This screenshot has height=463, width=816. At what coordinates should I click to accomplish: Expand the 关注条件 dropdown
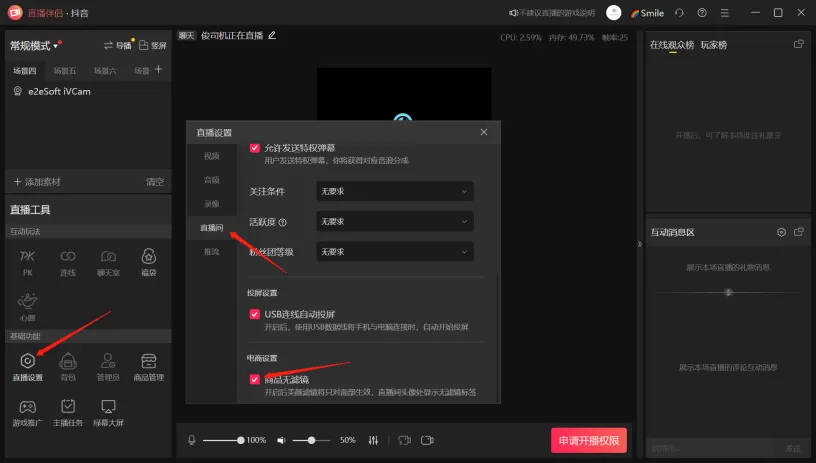395,191
